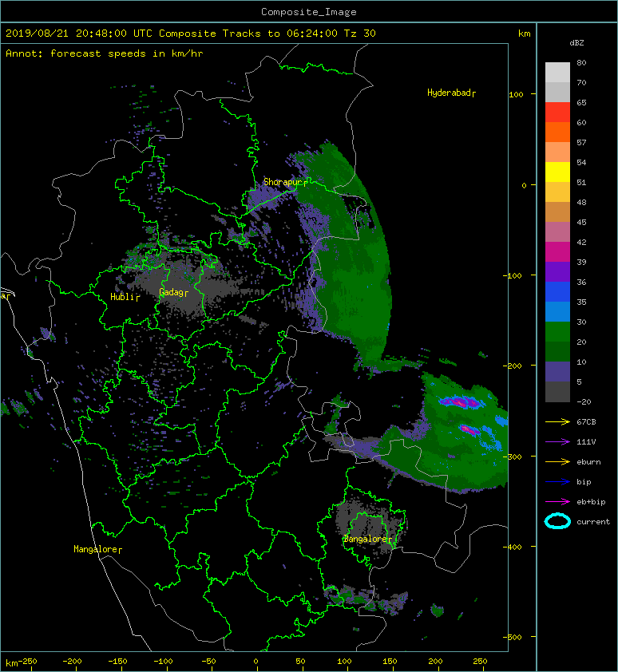Click the purple 111V arrow legend icon
The image size is (618, 672).
[557, 441]
